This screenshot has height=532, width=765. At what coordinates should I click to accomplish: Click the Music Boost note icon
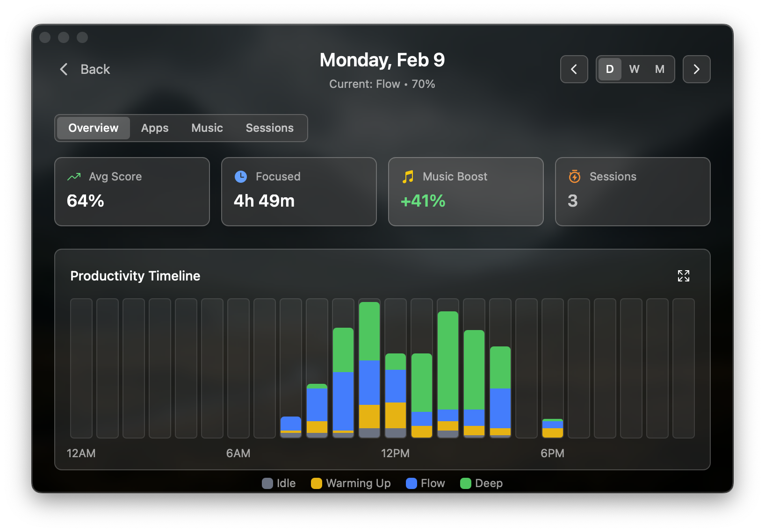point(408,177)
